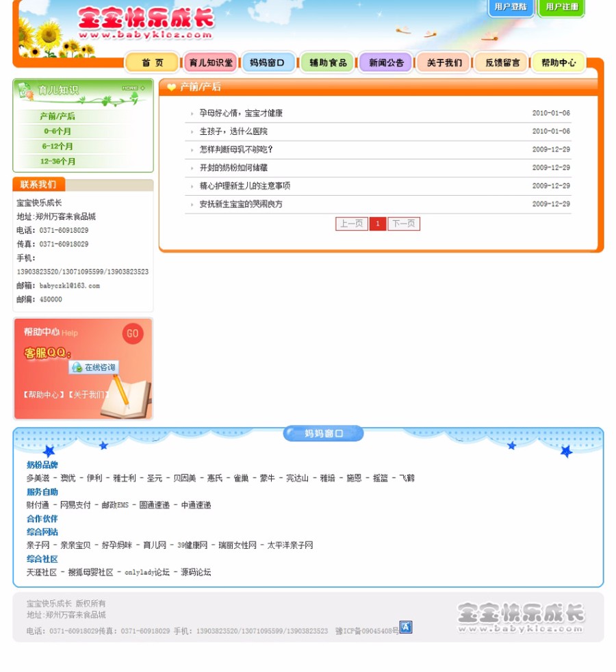Viewport: 616px width, 672px height.
Task: Open the 反馈留言 navigation tab
Action: point(502,62)
